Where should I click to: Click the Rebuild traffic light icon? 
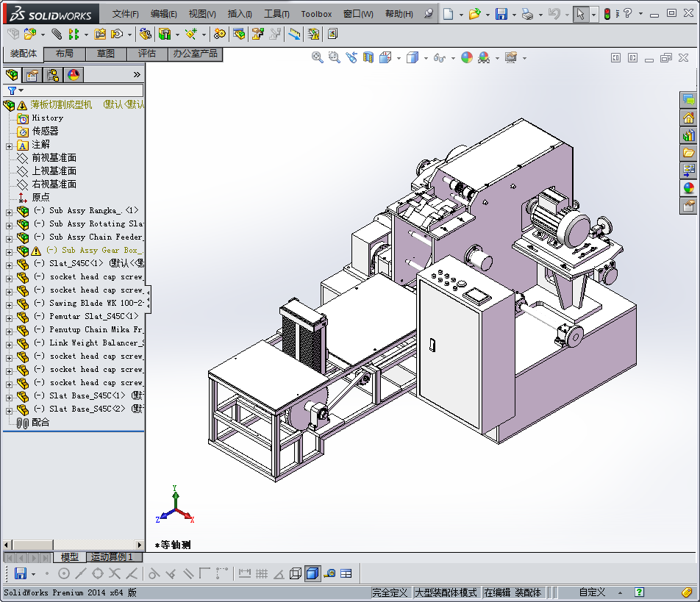607,14
